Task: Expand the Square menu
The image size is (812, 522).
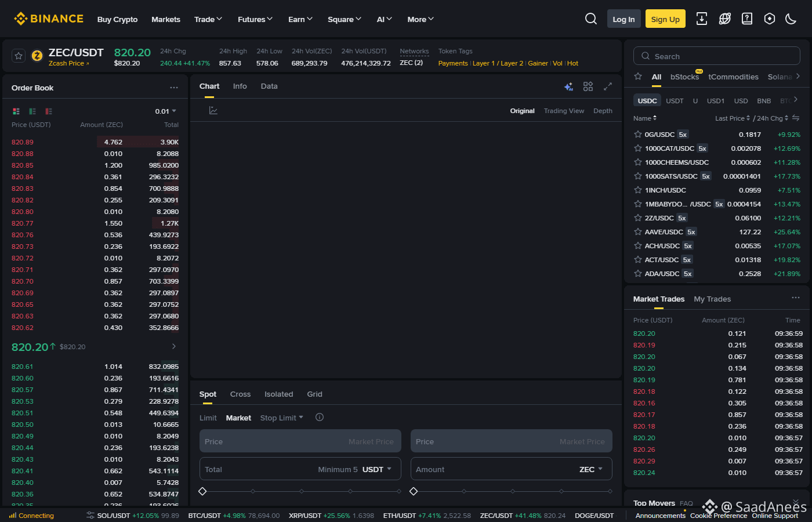Action: (x=345, y=19)
